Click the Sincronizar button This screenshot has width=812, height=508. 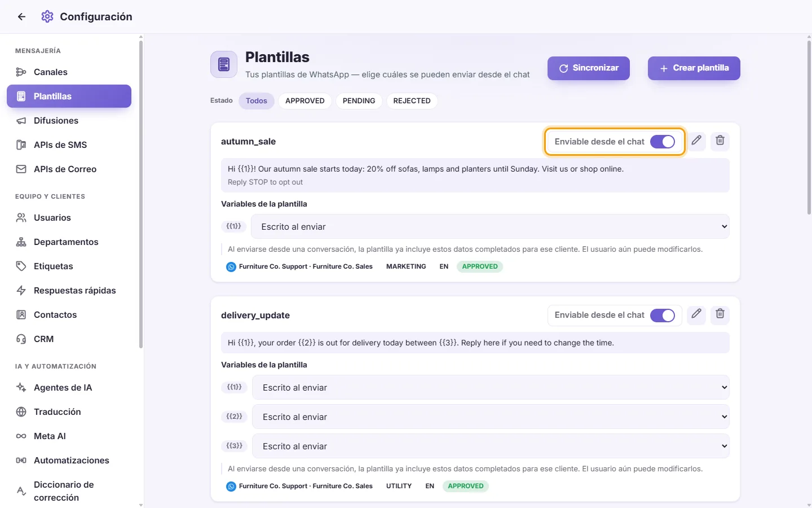tap(589, 68)
